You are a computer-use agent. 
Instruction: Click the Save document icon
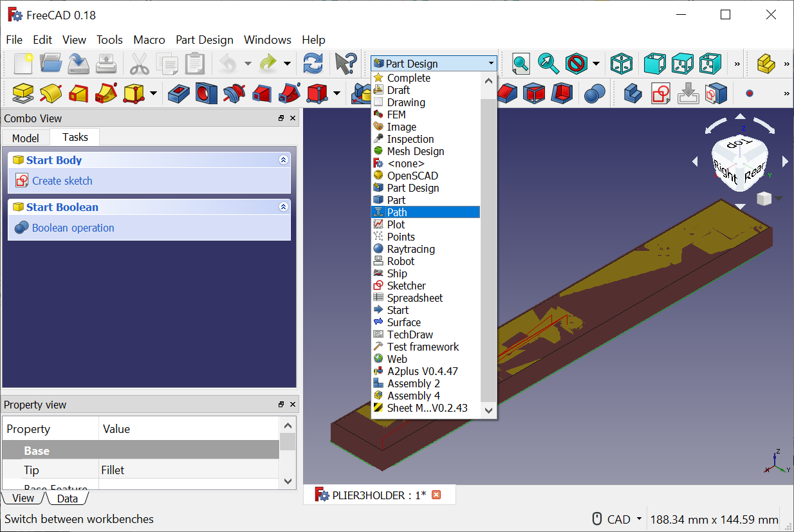[x=78, y=64]
